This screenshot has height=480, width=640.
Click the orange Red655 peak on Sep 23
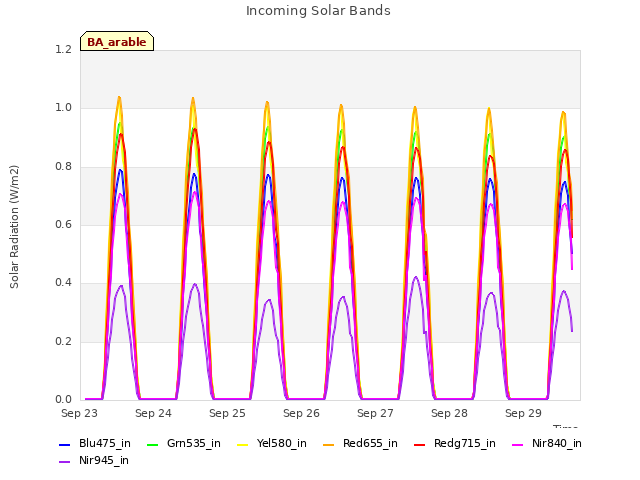[x=119, y=97]
